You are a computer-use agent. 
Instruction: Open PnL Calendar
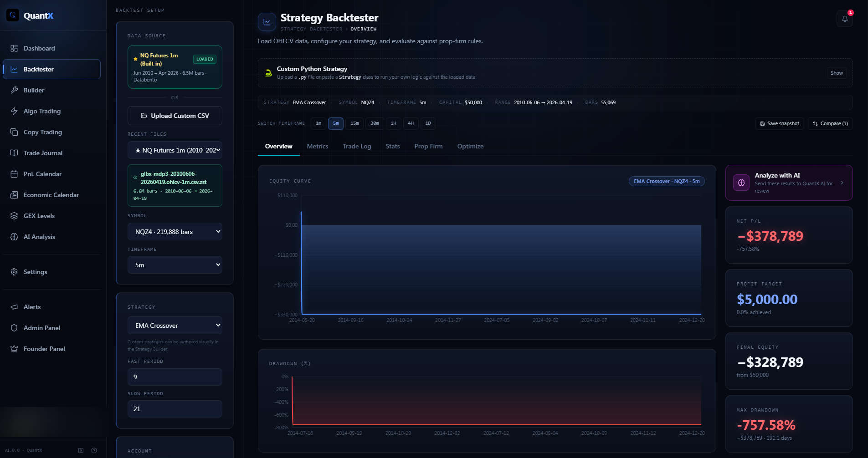click(51, 174)
